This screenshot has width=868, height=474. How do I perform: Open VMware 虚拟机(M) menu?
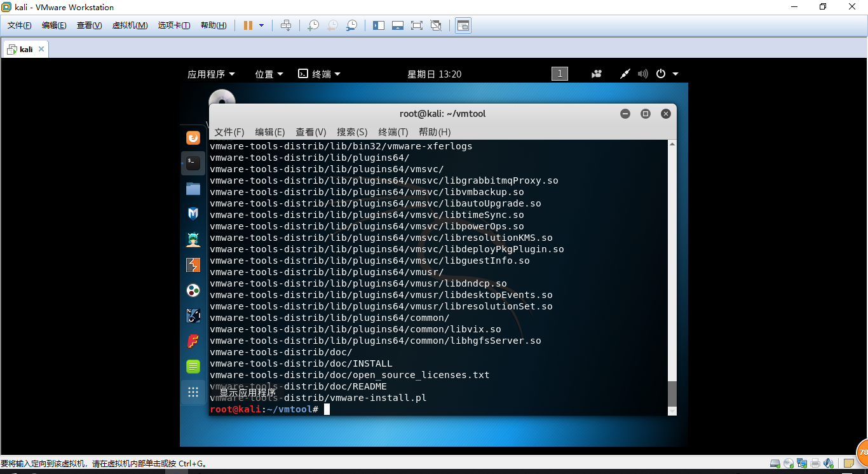(x=130, y=25)
